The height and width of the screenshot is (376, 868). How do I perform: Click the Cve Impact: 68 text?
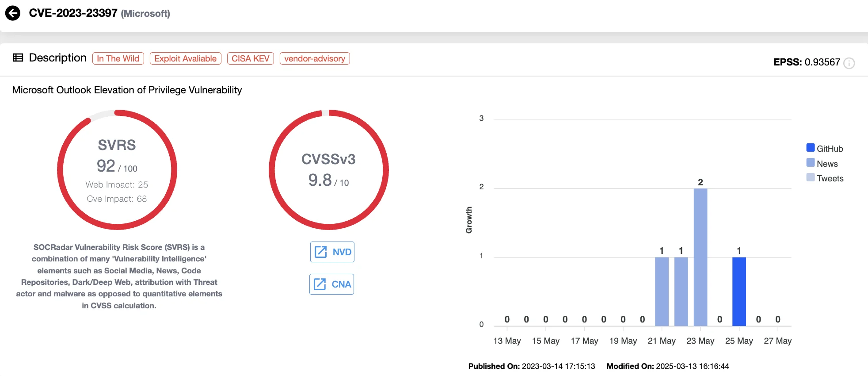point(117,199)
